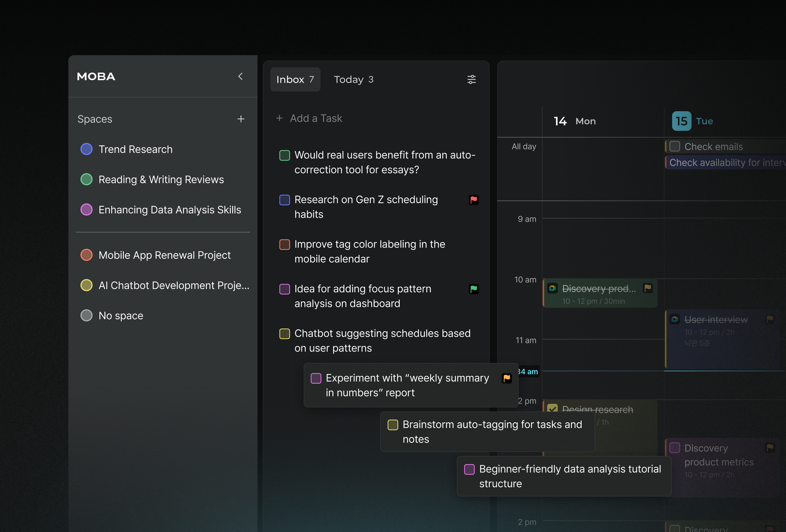Select the Mobile App Renewal Project color dot
786x532 pixels.
pyautogui.click(x=86, y=255)
